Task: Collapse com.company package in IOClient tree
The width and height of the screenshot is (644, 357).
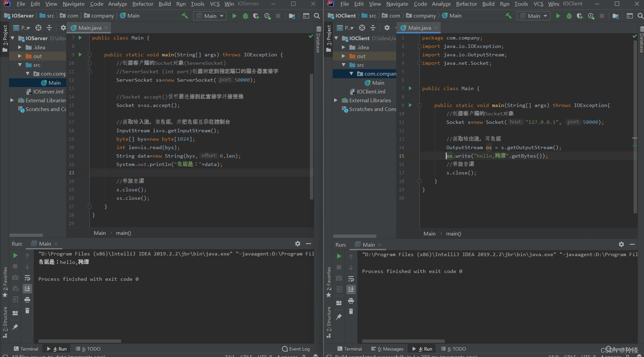Action: [351, 74]
